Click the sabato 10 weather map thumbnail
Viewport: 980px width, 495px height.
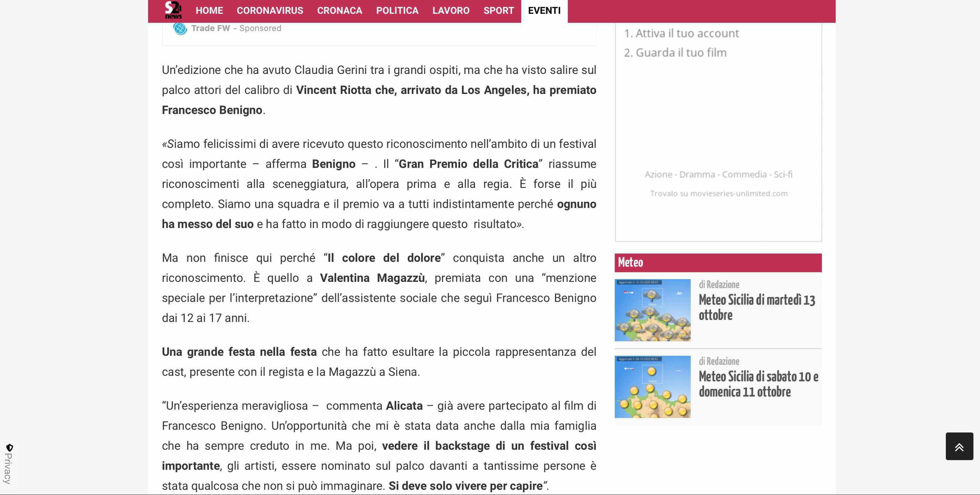pyautogui.click(x=652, y=387)
